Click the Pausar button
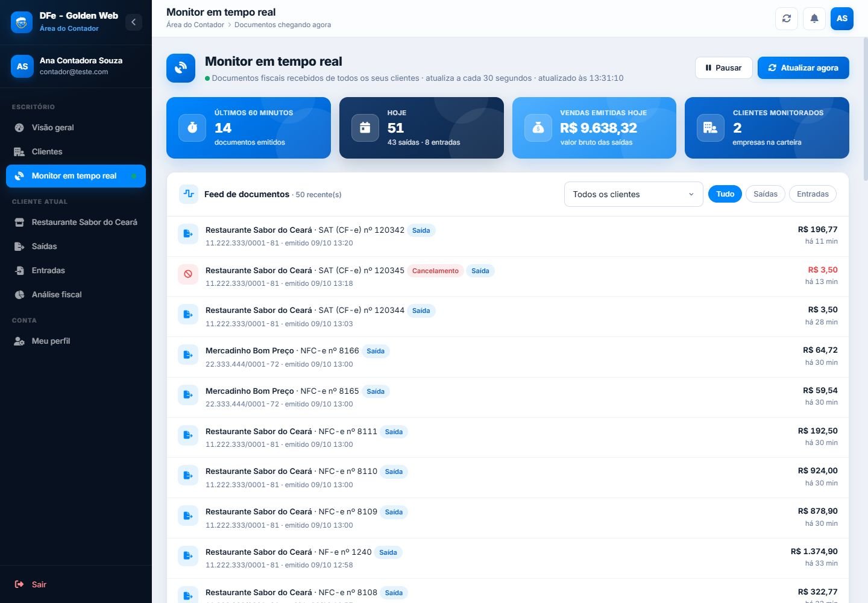Image resolution: width=868 pixels, height=603 pixels. click(x=723, y=68)
